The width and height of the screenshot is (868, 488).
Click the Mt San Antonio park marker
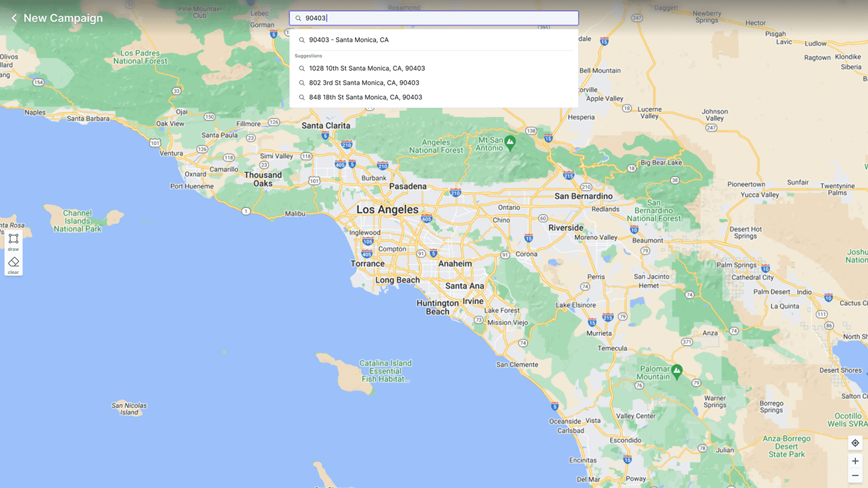point(510,143)
